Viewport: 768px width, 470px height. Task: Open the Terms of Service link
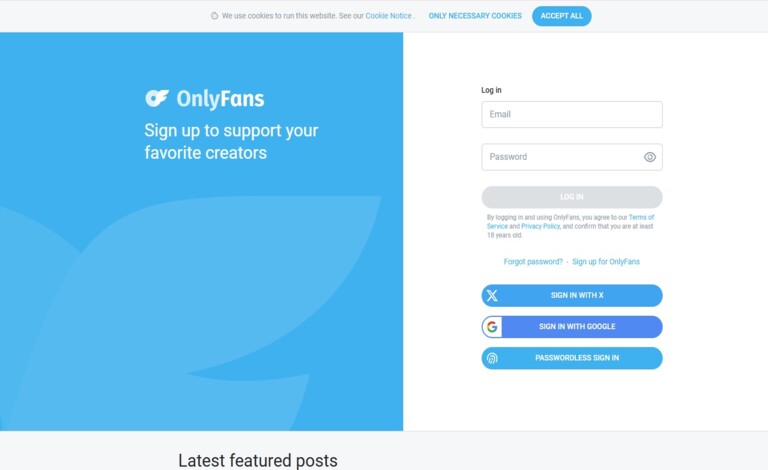click(640, 217)
